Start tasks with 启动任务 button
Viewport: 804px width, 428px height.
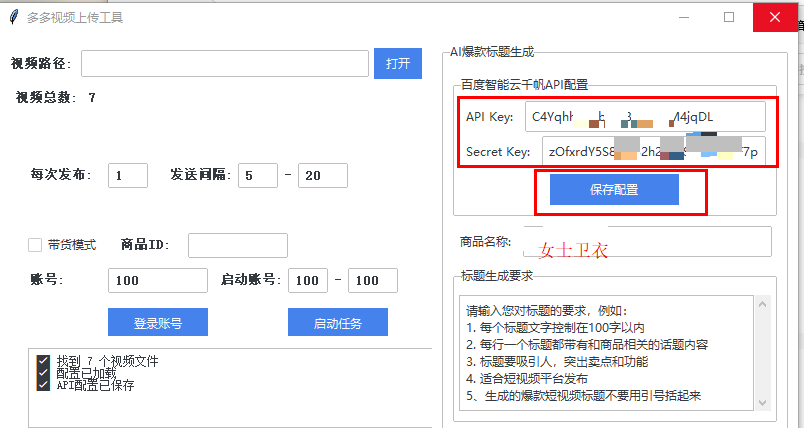tap(338, 322)
